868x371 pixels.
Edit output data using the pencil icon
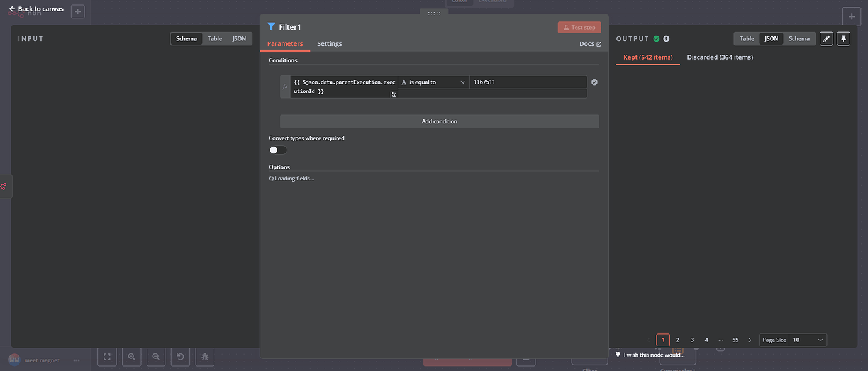(x=826, y=38)
